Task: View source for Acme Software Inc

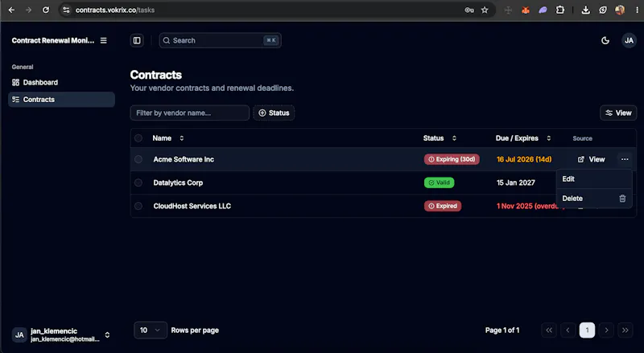Action: [x=591, y=159]
